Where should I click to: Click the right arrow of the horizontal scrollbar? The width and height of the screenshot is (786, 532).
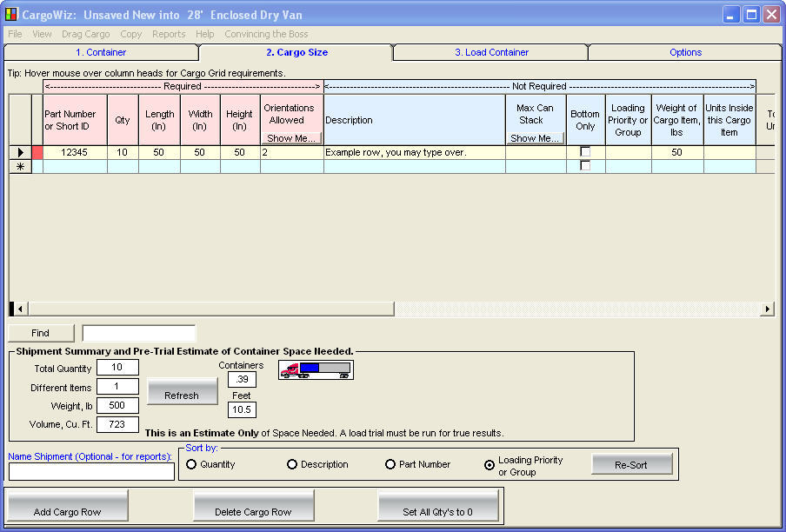tap(767, 309)
